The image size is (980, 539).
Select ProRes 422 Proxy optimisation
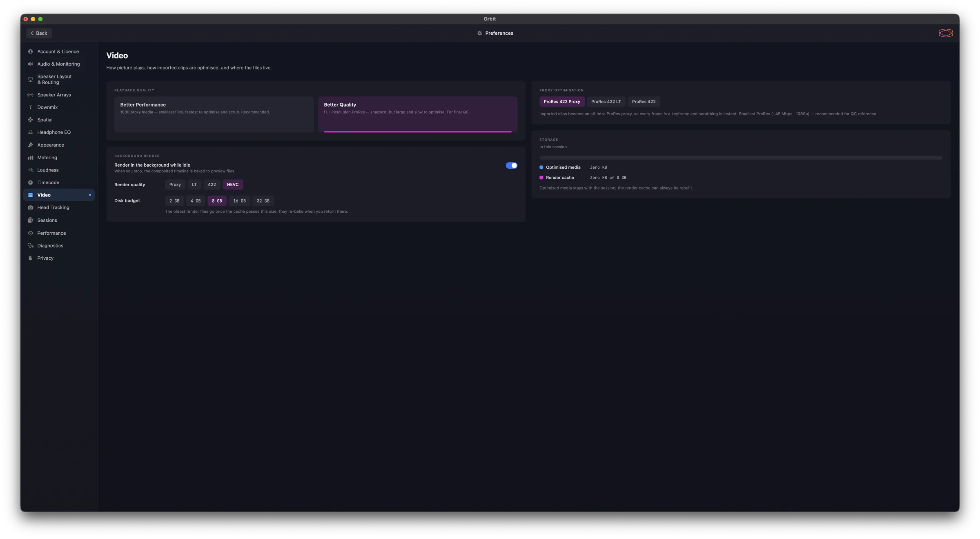[x=562, y=102]
